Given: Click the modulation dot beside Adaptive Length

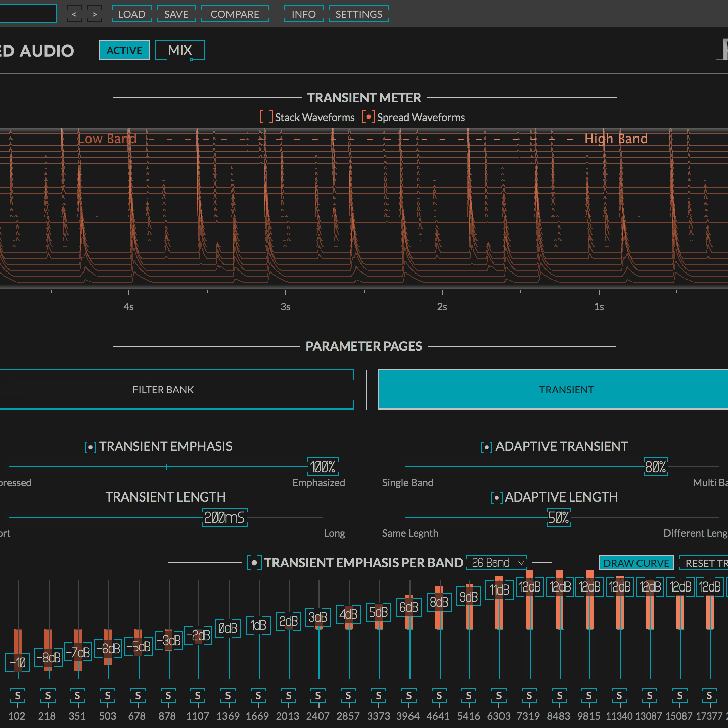Looking at the screenshot, I should point(496,497).
